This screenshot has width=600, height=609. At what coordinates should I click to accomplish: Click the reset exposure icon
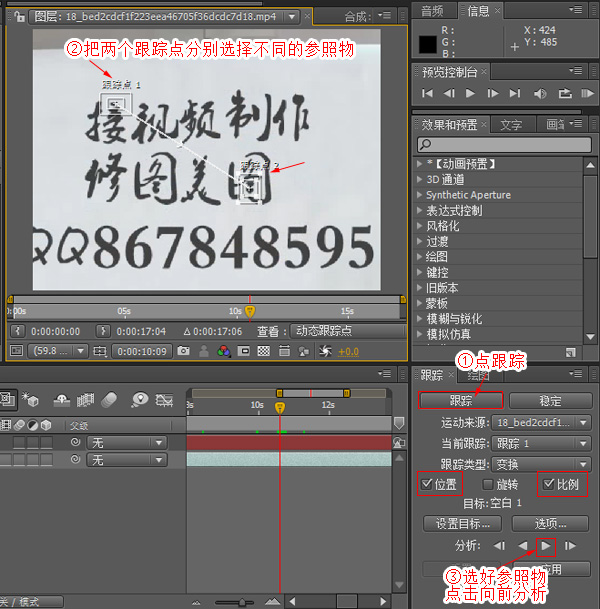(x=325, y=351)
